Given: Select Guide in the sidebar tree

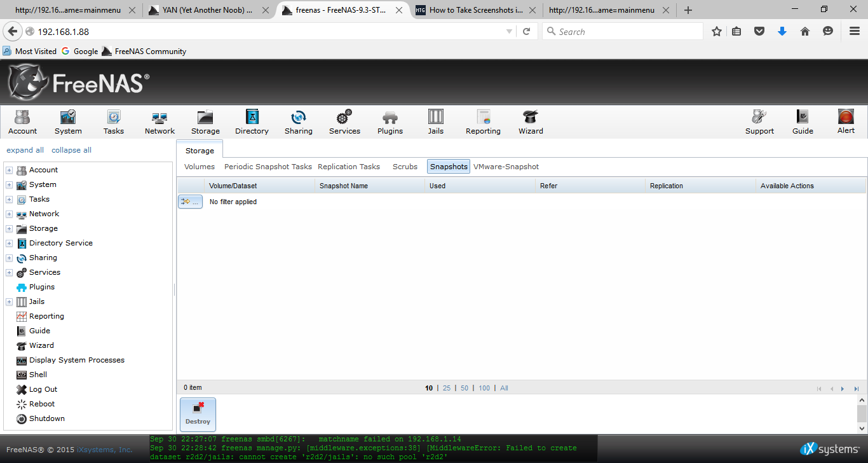Looking at the screenshot, I should [39, 331].
